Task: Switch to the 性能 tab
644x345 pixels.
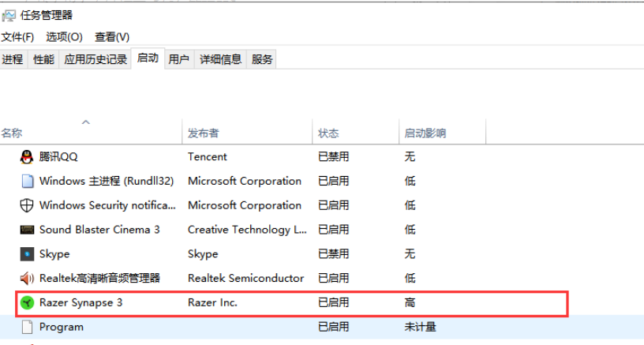Action: coord(43,59)
